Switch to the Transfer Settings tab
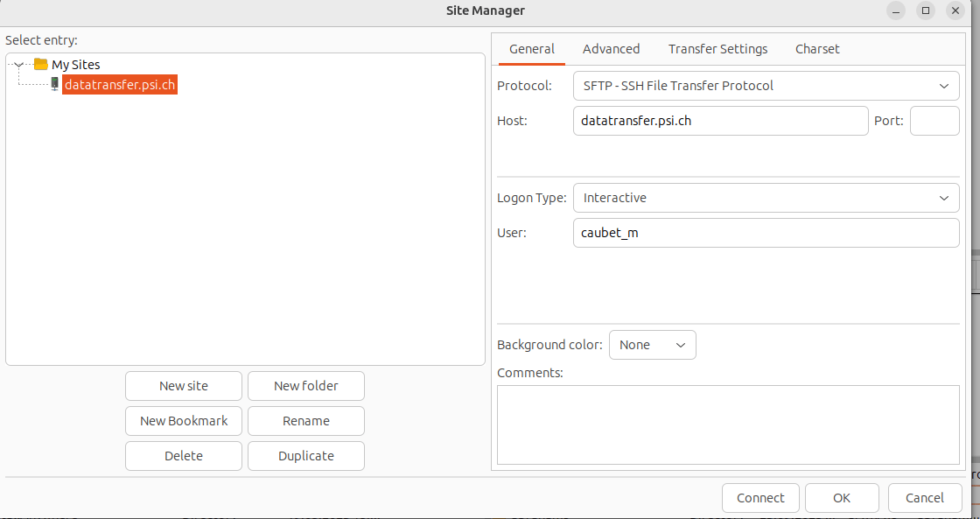 click(717, 49)
